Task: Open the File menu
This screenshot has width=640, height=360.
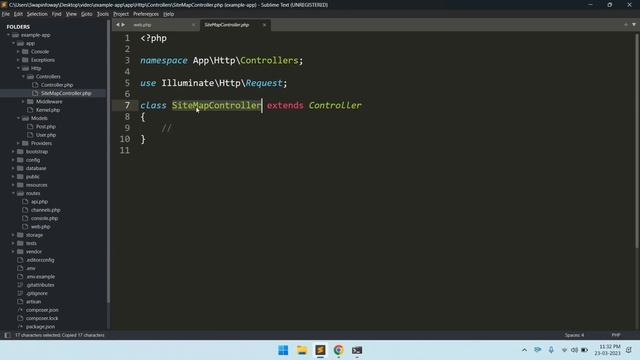Action: [6, 14]
